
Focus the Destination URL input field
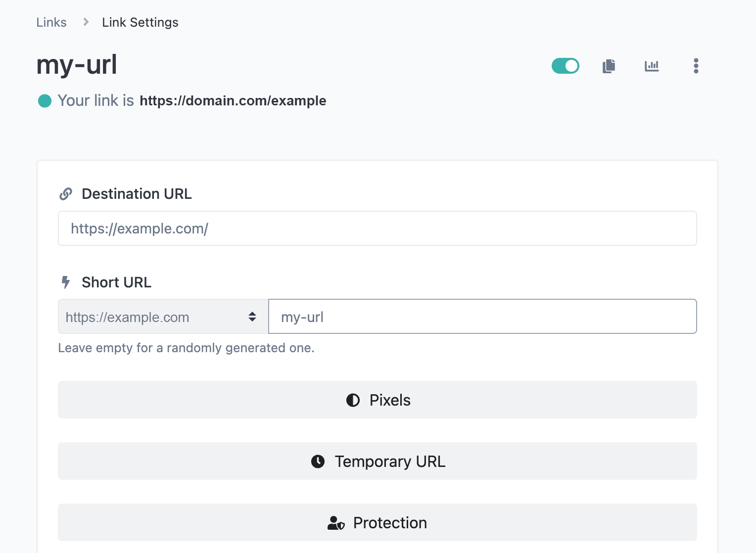377,229
